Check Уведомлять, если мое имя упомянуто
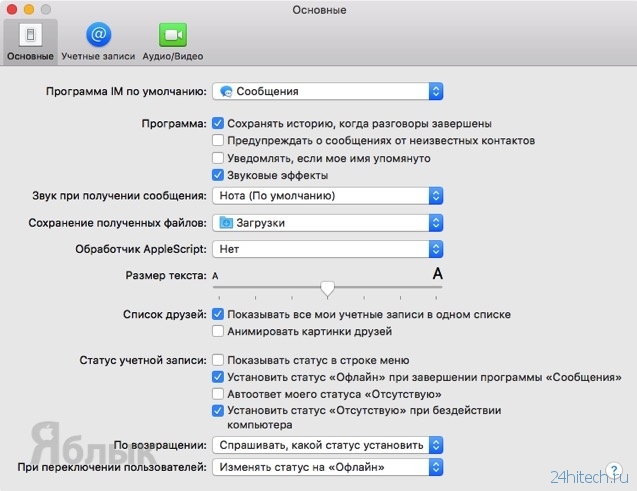 (x=218, y=158)
